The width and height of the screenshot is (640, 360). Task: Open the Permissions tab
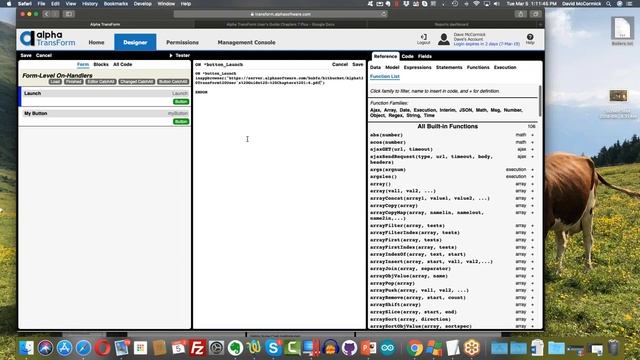click(x=182, y=42)
